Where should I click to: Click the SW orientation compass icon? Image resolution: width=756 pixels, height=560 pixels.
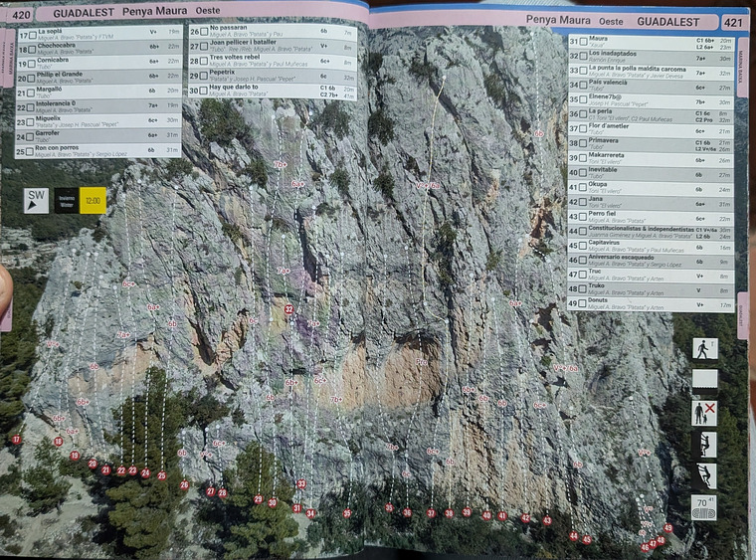point(36,200)
